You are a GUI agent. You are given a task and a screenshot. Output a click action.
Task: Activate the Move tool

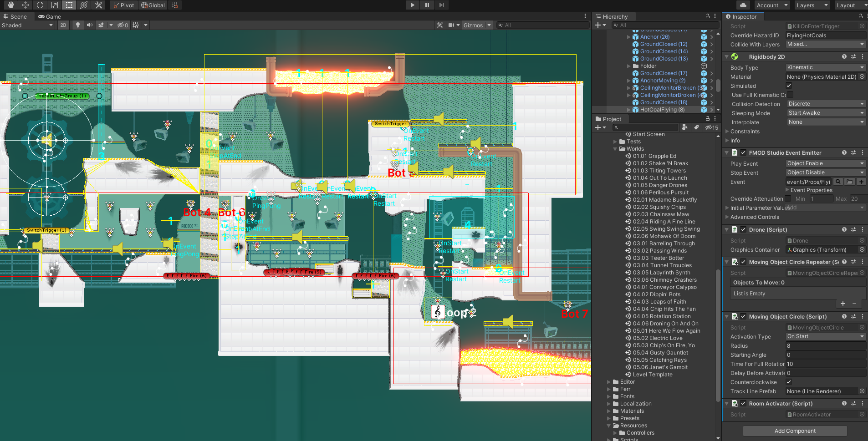tap(26, 5)
